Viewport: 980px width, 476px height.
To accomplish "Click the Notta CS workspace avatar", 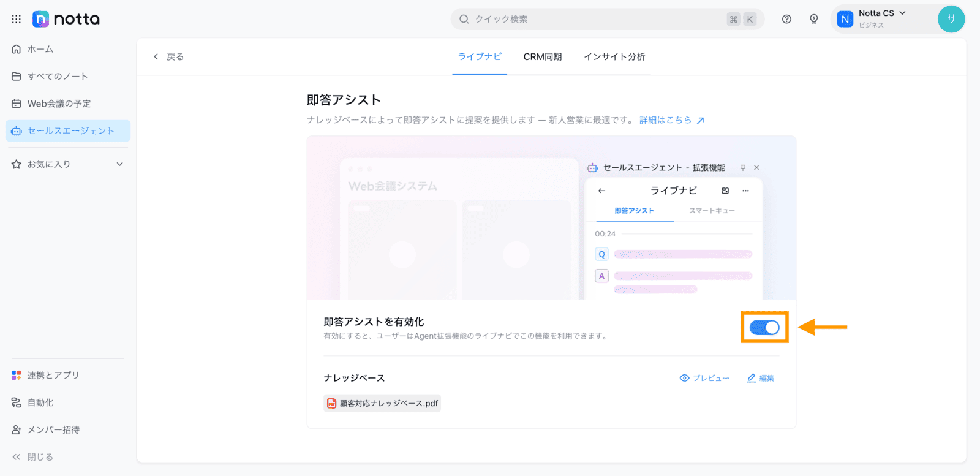I will [x=845, y=19].
